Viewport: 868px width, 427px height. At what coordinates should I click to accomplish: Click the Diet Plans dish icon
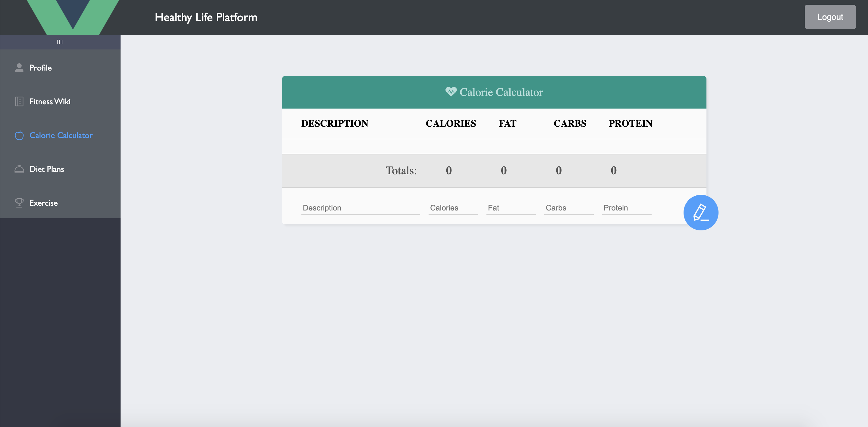(19, 169)
